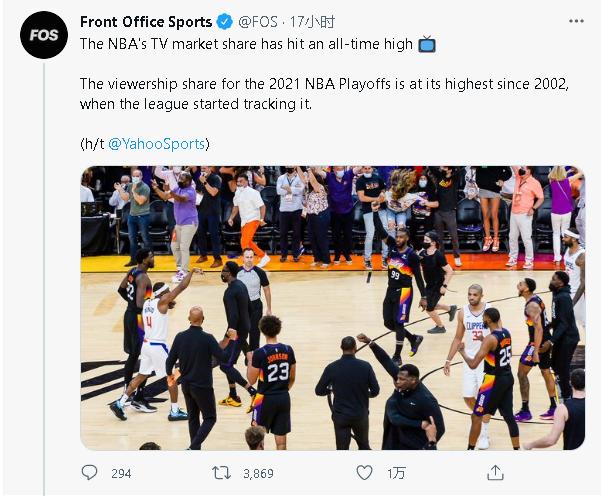
Task: Click the TV emoji in the tweet
Action: tap(427, 44)
